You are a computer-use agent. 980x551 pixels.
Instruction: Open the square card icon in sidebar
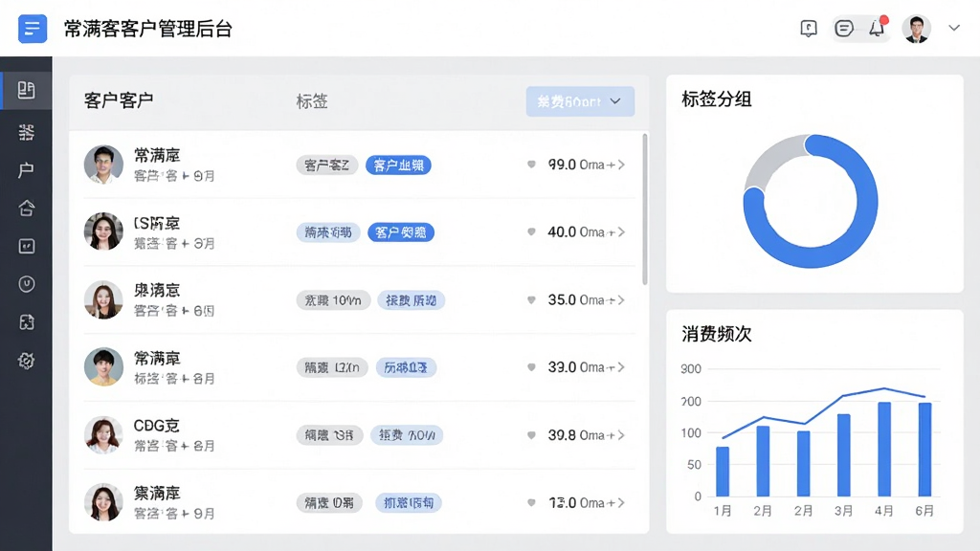(x=26, y=246)
